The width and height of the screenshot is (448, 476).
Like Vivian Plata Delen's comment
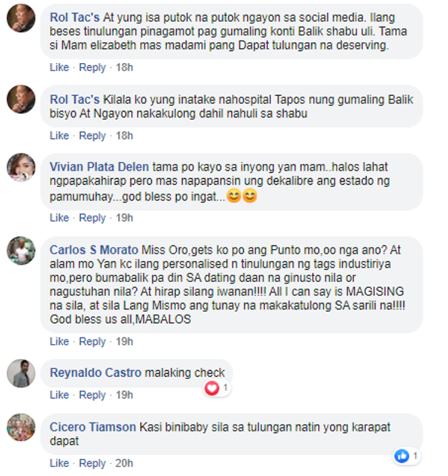coord(60,218)
